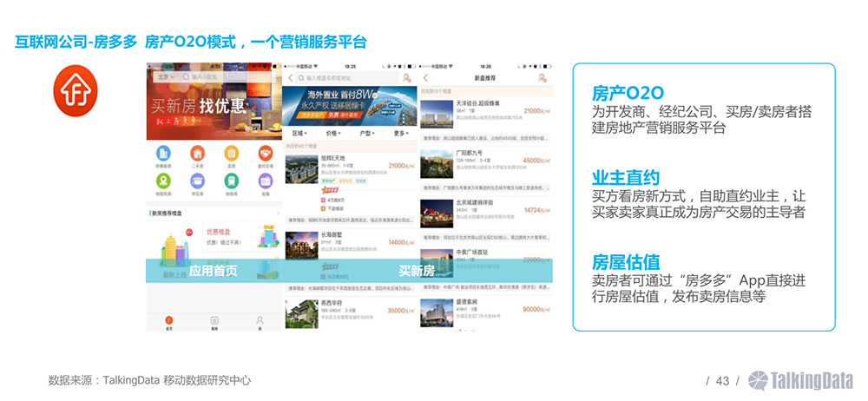The image size is (868, 401).
Task: Click the 35000 price of 燕西华府
Action: tap(401, 311)
